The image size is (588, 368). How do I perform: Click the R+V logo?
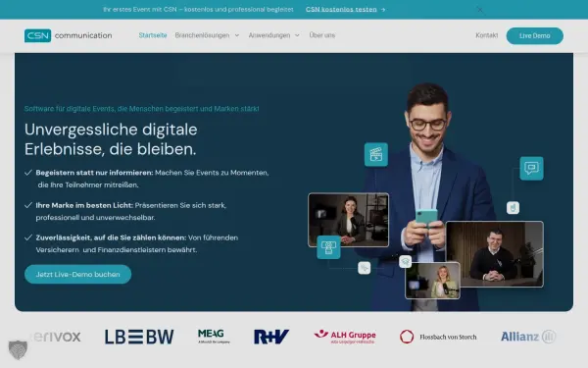click(271, 337)
